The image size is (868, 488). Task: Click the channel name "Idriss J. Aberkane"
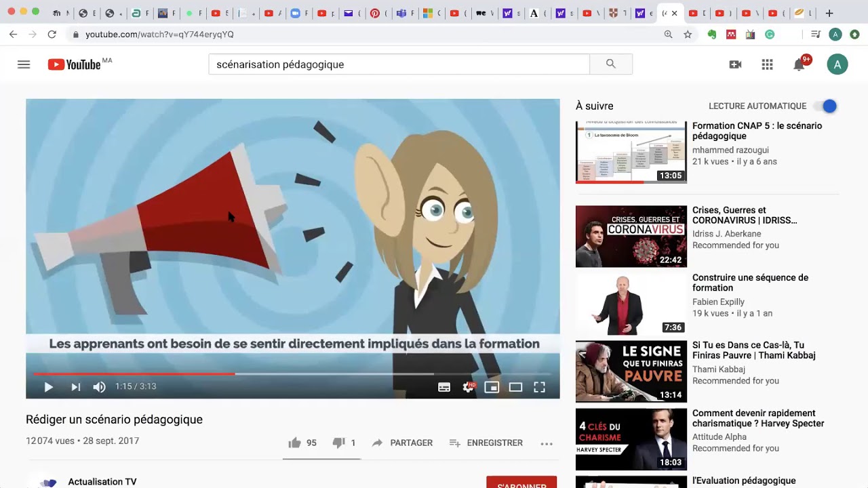coord(726,234)
